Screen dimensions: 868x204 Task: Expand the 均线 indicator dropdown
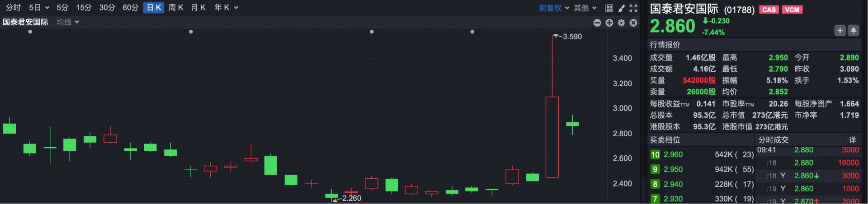(x=68, y=22)
